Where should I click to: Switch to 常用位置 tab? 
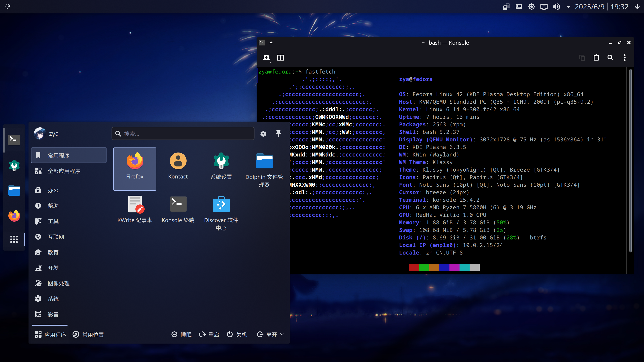click(x=88, y=335)
